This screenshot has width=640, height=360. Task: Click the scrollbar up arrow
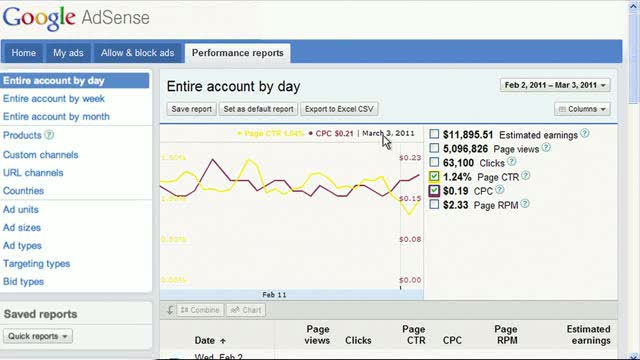click(633, 6)
